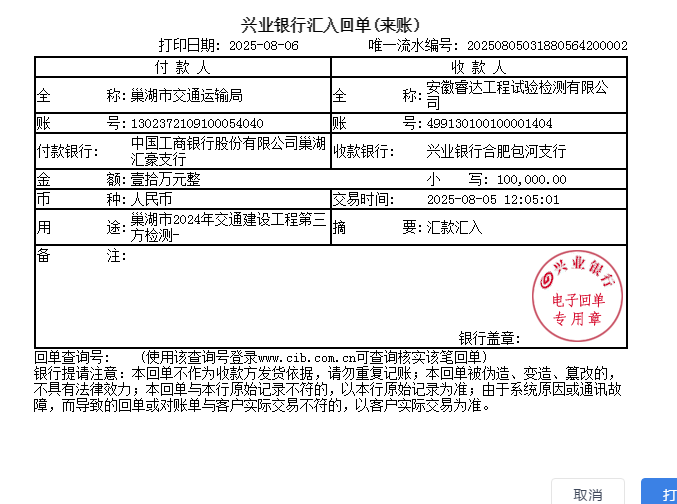Click the print date 2025-08-06
Image resolution: width=677 pixels, height=504 pixels.
click(x=264, y=46)
